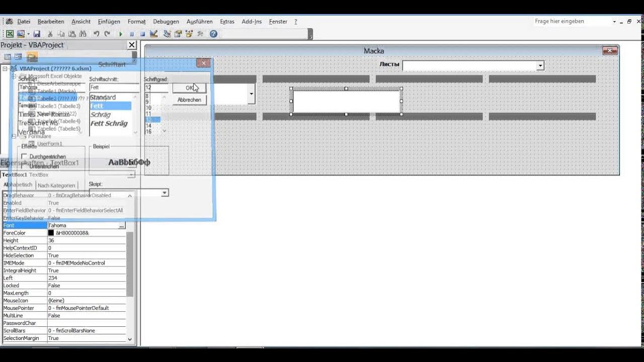The image size is (644, 362).
Task: Select Standard in the Schriftschnitt list
Action: tap(103, 97)
